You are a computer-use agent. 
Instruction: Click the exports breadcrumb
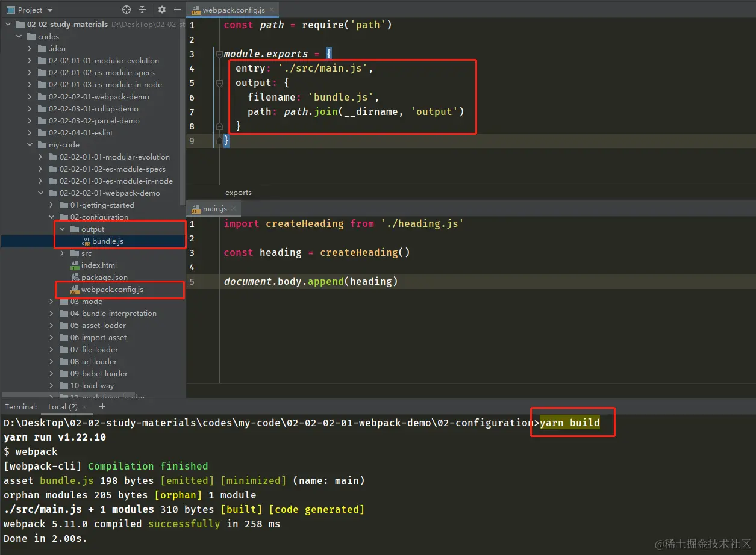click(239, 193)
